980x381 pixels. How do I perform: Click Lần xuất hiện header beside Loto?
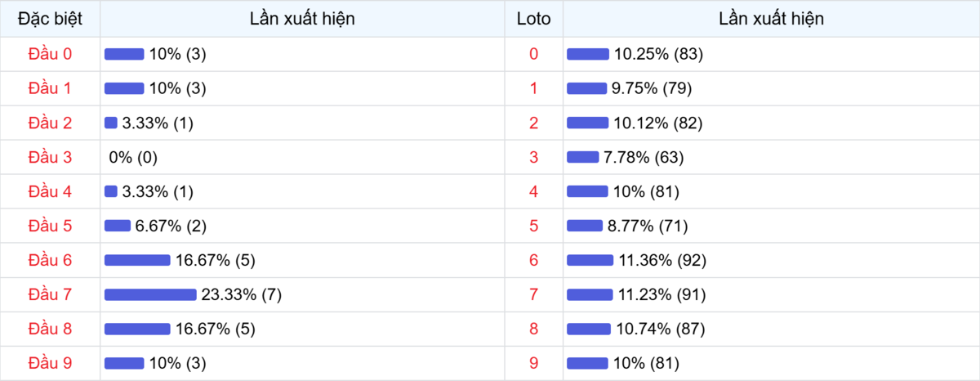[771, 19]
